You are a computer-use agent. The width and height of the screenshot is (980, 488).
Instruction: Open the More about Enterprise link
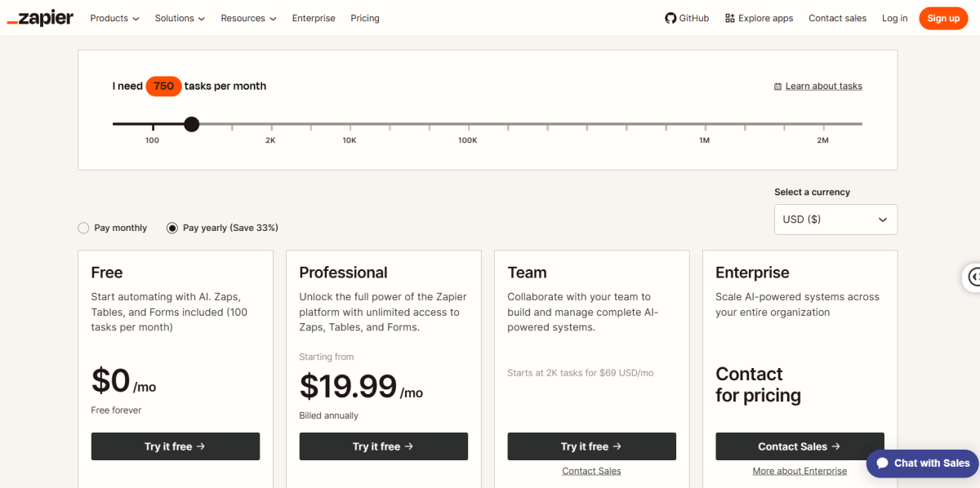(800, 471)
